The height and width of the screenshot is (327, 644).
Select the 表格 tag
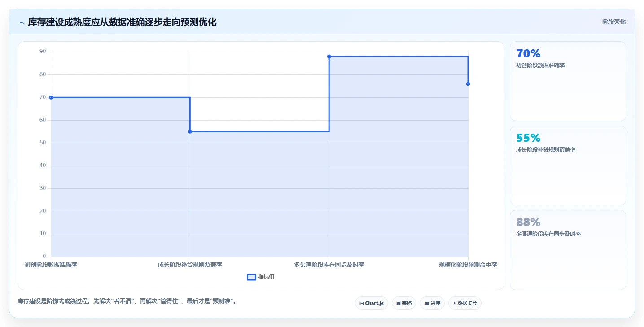point(404,303)
